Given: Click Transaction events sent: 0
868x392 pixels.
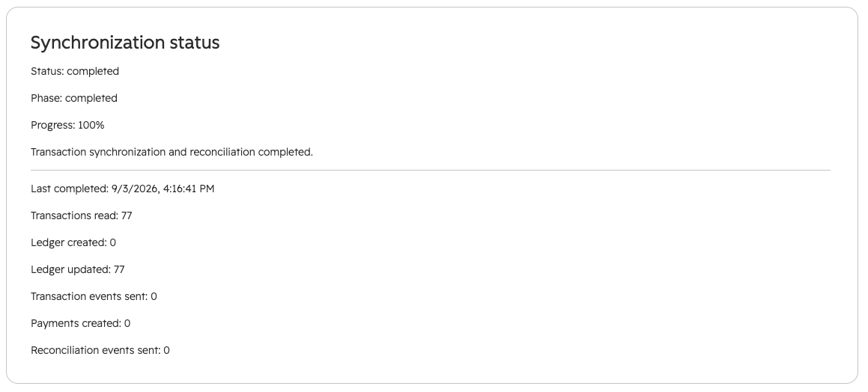Looking at the screenshot, I should click(x=94, y=296).
